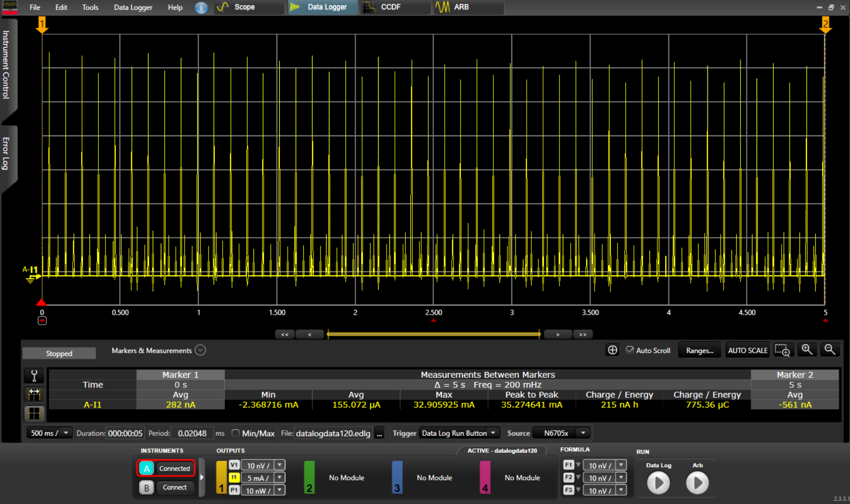Click the zoom out magnifier icon
Screen dimensions: 850x504
pyautogui.click(x=830, y=349)
